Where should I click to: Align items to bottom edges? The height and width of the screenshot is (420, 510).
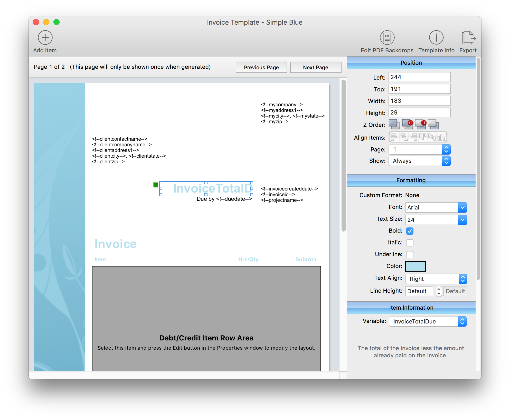[441, 137]
